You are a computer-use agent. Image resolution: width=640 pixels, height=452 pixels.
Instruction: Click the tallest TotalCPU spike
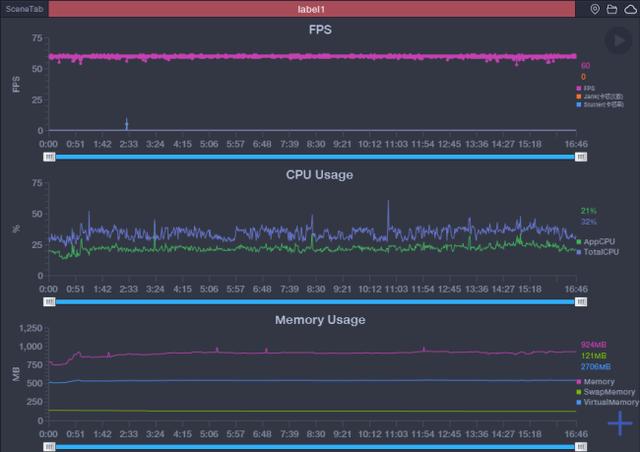(388, 214)
